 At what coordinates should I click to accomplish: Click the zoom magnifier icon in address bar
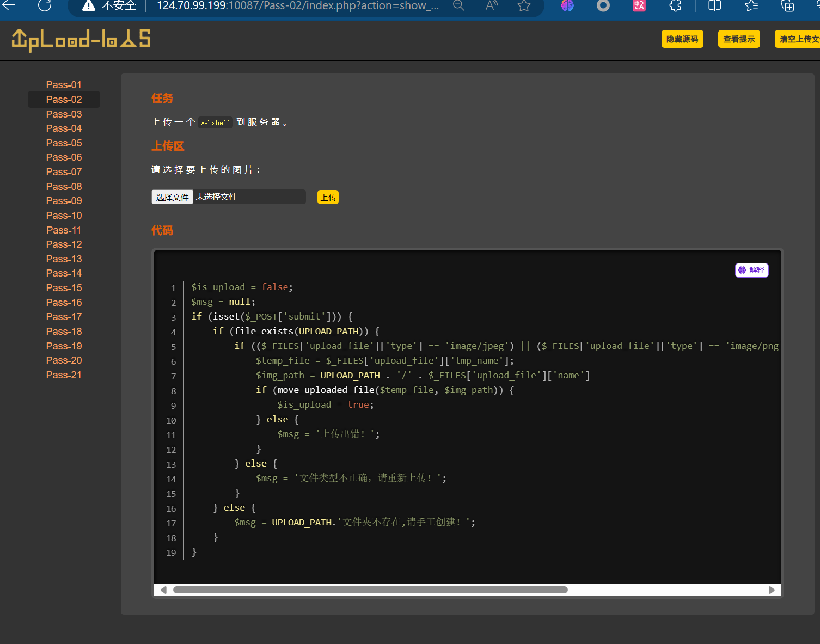pyautogui.click(x=459, y=5)
